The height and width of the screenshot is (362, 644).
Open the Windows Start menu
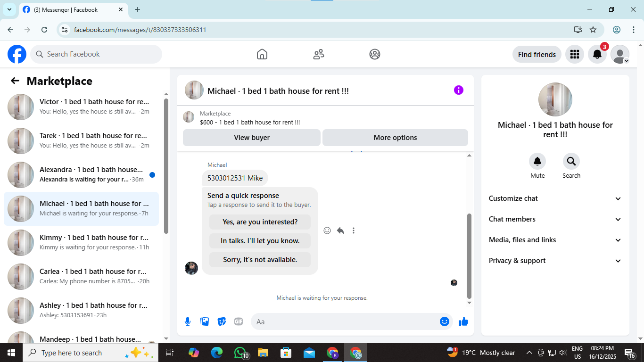(x=11, y=353)
